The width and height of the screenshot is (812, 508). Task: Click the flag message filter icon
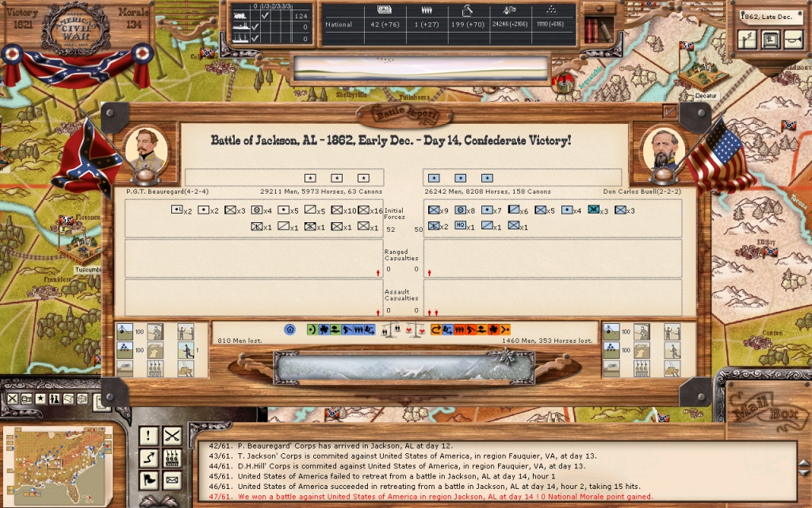point(148,480)
